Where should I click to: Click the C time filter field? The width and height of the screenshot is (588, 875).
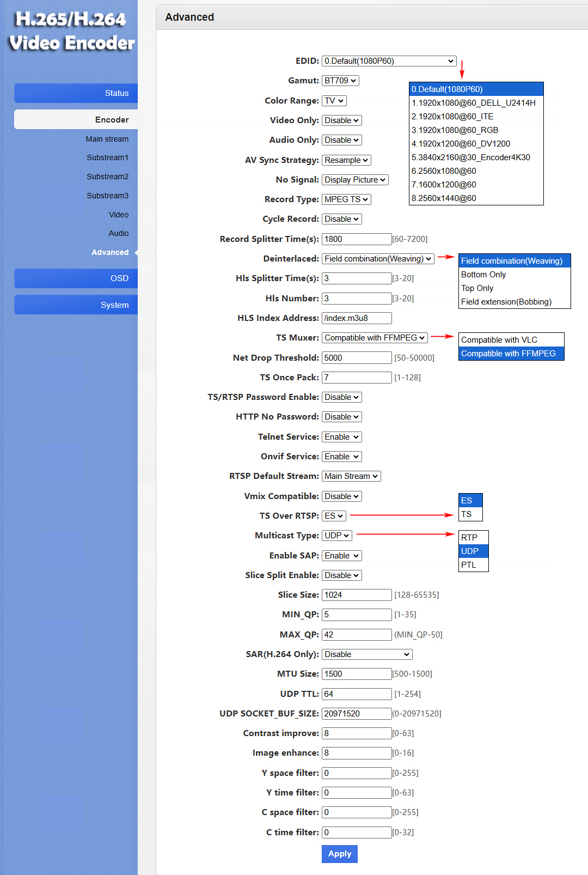coord(357,833)
